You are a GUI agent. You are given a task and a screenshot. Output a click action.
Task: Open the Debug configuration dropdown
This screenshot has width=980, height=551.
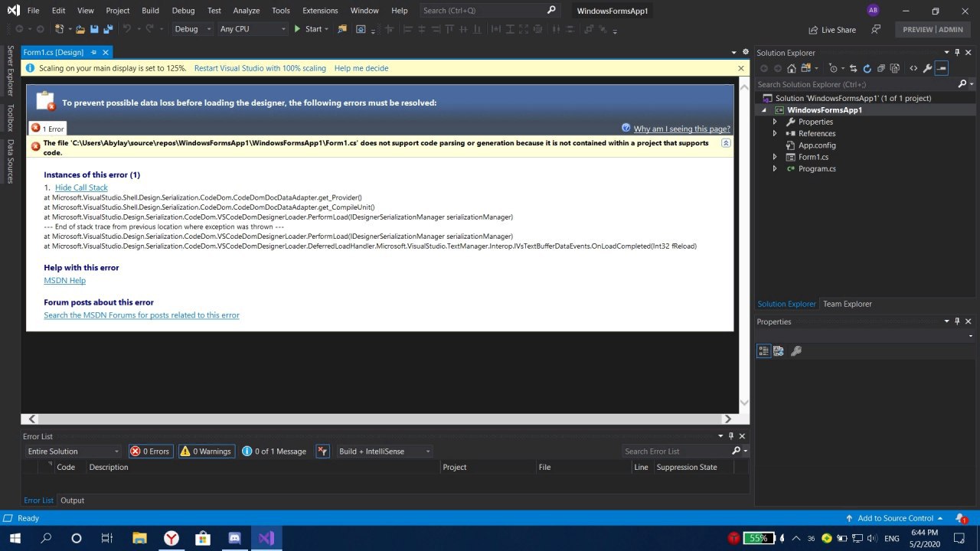[x=193, y=29]
